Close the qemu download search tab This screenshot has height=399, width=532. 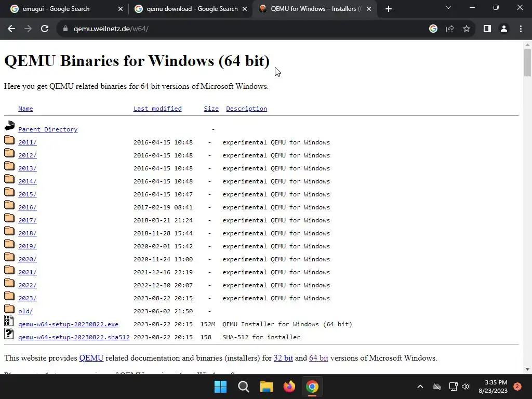pos(245,9)
